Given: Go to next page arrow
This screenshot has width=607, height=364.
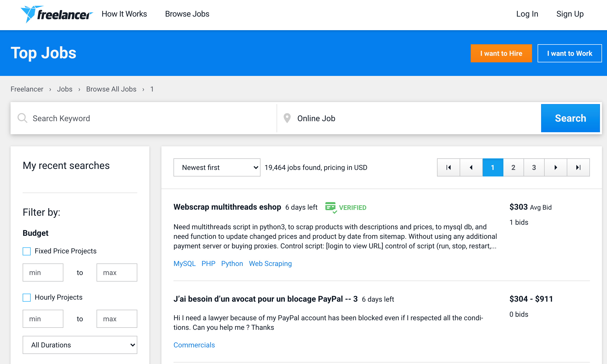Looking at the screenshot, I should tap(555, 167).
